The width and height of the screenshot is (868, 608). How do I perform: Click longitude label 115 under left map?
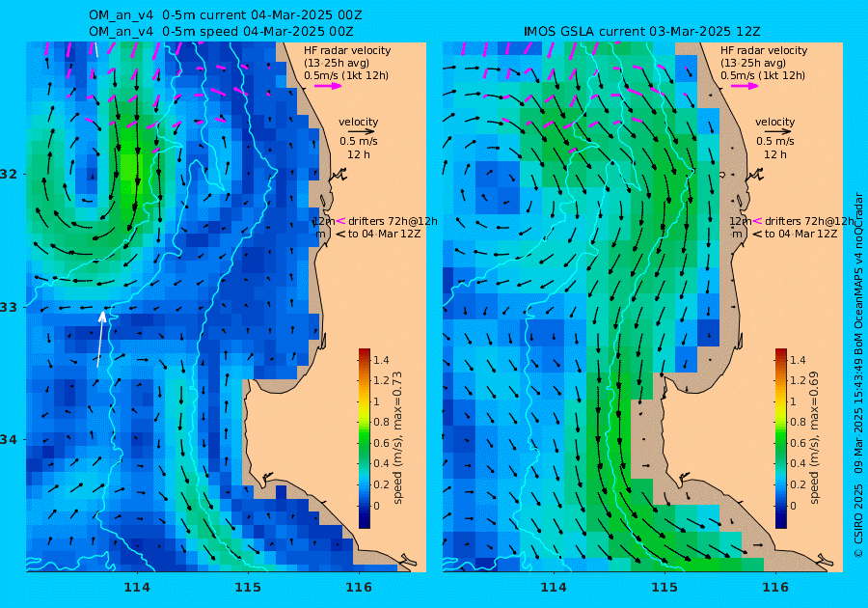(x=248, y=587)
